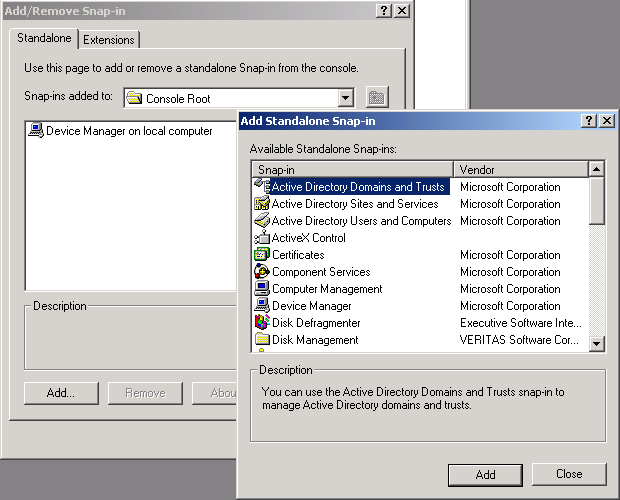Viewport: 620px width, 500px height.
Task: Open help in Add Standalone Snap-in title bar
Action: (x=589, y=121)
